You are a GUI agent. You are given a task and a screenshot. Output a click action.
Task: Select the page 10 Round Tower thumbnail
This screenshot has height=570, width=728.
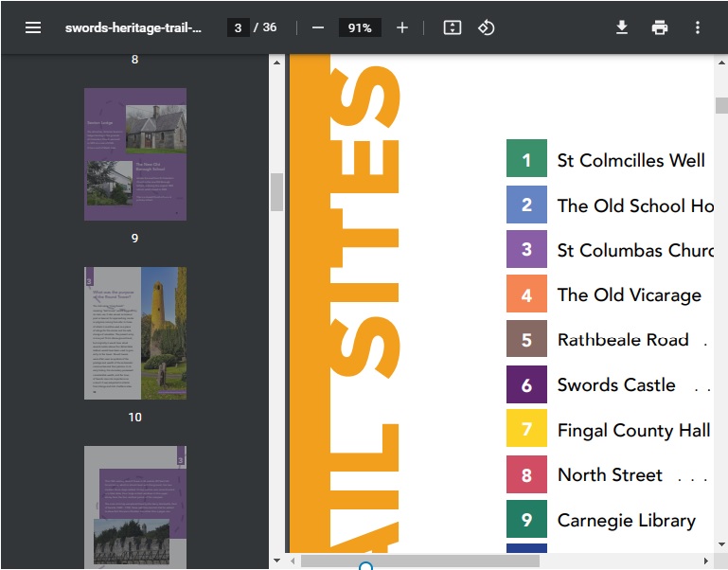[135, 332]
